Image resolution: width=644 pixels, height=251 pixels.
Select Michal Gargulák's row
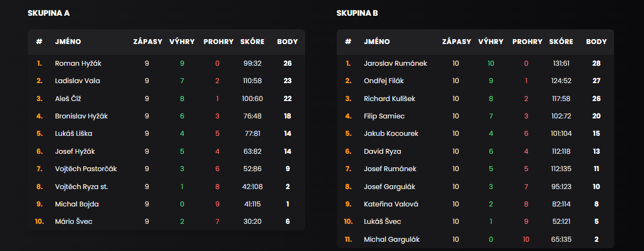click(475, 240)
